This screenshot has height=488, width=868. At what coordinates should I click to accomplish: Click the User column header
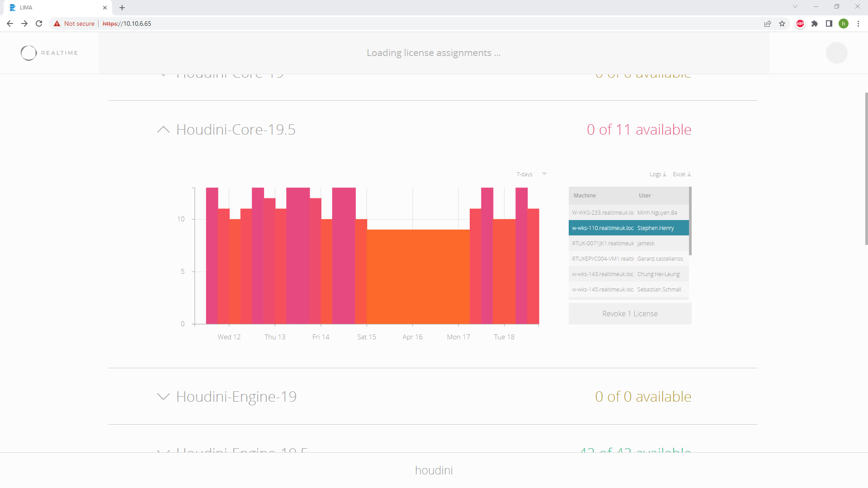tap(645, 196)
